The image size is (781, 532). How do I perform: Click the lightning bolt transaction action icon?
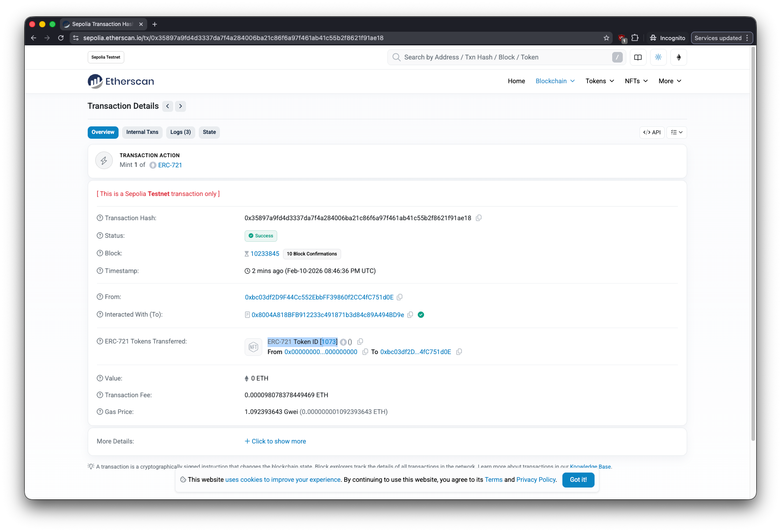click(x=104, y=160)
